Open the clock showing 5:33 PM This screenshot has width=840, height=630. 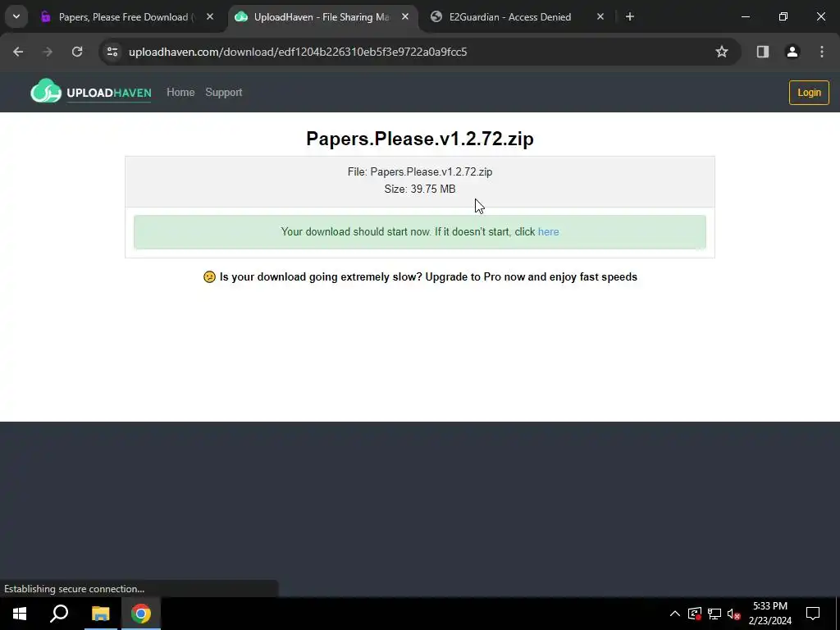coord(769,614)
